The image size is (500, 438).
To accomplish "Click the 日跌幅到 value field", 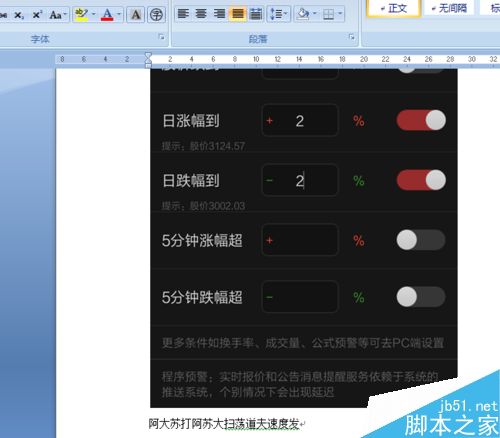I will pyautogui.click(x=300, y=180).
